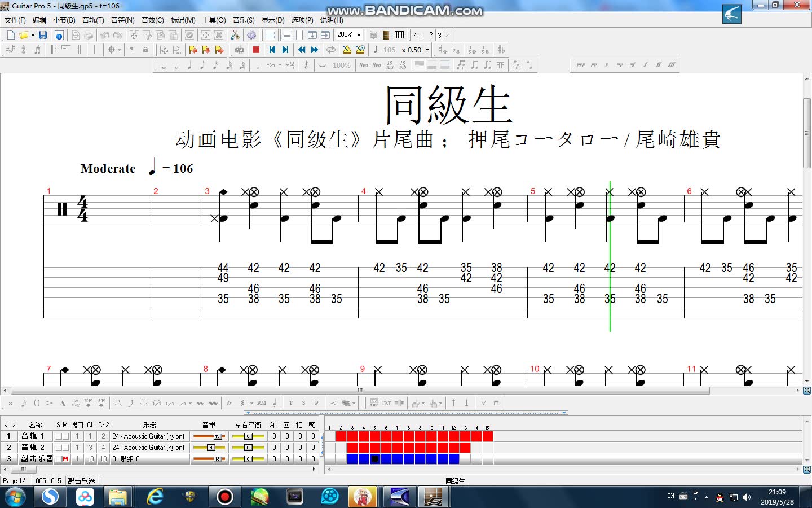Click the upstroke arrow icon

pyautogui.click(x=454, y=403)
